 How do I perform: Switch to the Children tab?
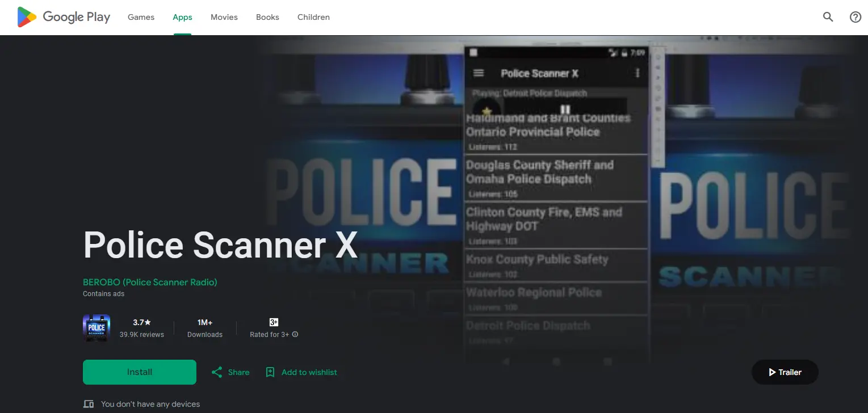click(x=313, y=17)
